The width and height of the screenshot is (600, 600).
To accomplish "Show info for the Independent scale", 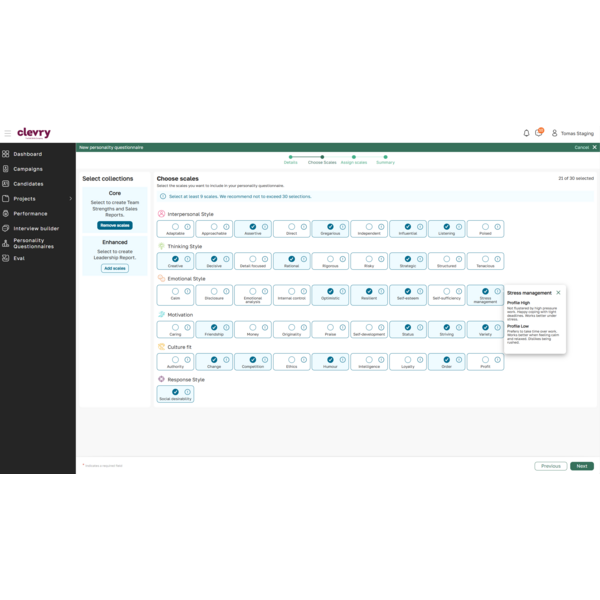I will coord(381,227).
